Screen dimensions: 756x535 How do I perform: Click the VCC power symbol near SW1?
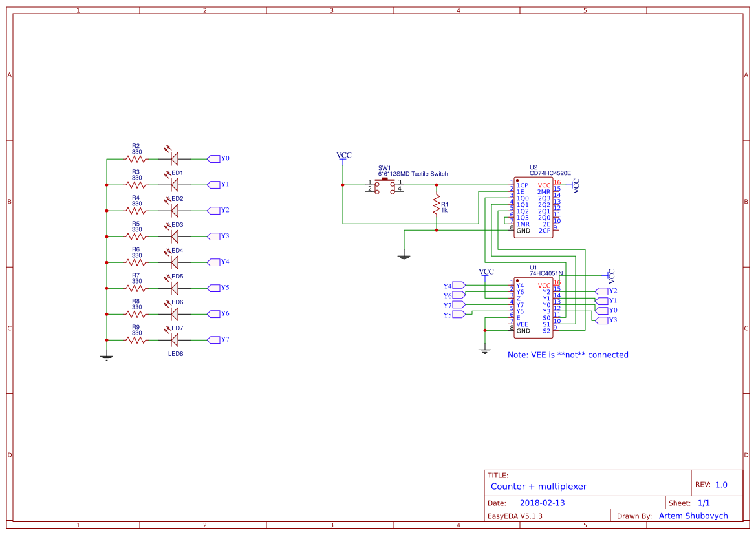coord(343,158)
